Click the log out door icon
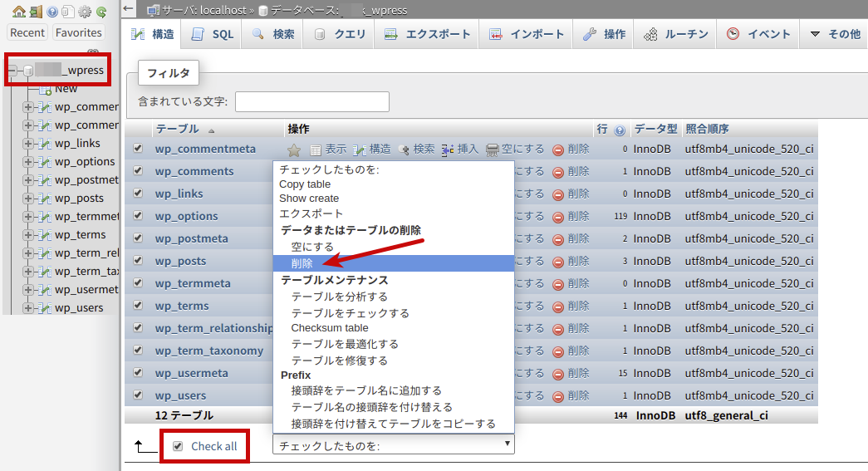The image size is (868, 471). pyautogui.click(x=36, y=11)
